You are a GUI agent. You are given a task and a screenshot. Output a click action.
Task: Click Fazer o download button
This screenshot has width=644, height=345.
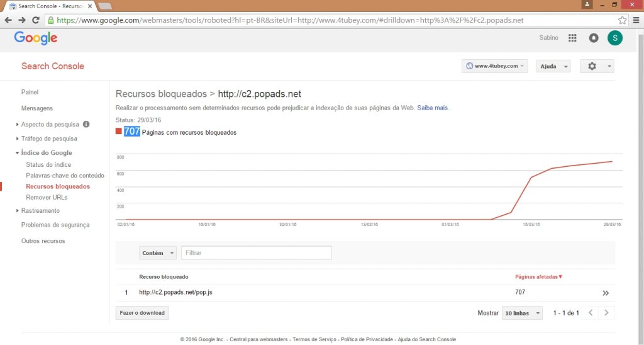coord(142,313)
